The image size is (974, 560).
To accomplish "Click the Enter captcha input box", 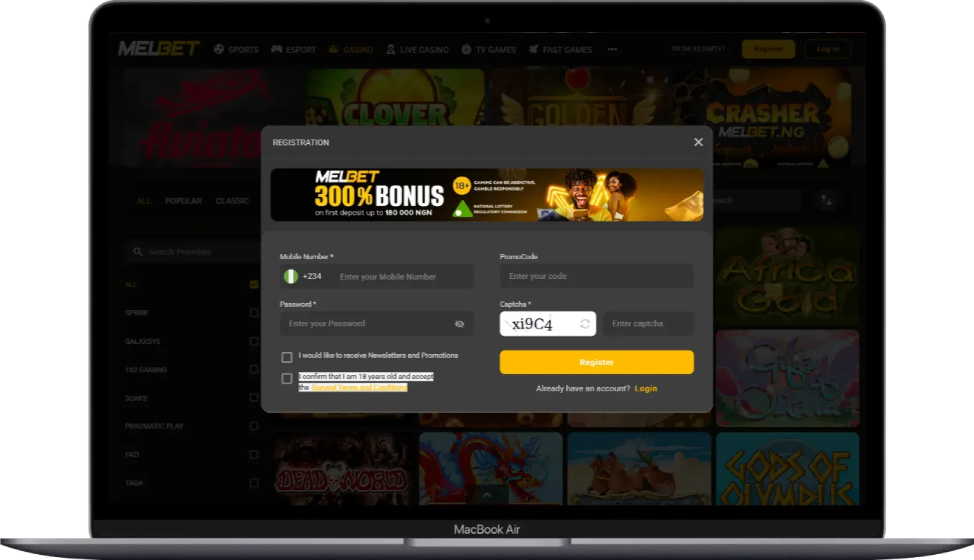I will [648, 323].
